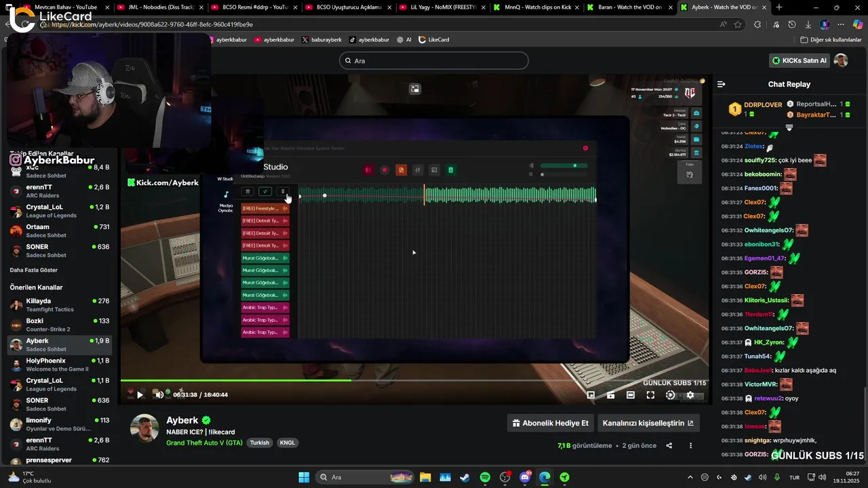Open video player settings gear

point(690,395)
